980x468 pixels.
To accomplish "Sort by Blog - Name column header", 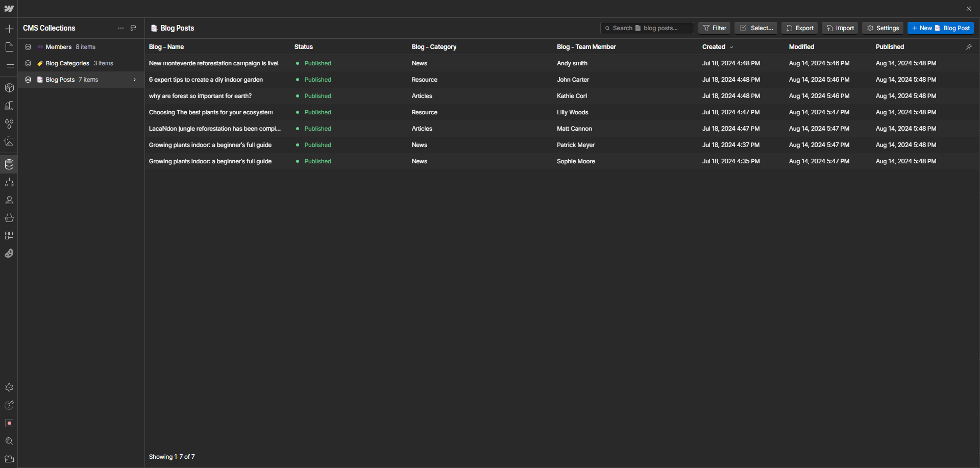I will (x=166, y=47).
